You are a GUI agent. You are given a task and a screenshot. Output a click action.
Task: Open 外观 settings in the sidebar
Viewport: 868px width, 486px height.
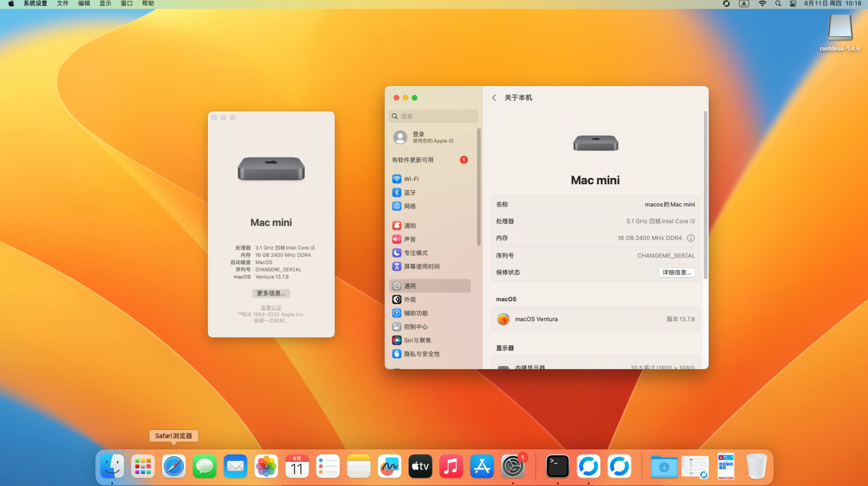click(x=430, y=300)
